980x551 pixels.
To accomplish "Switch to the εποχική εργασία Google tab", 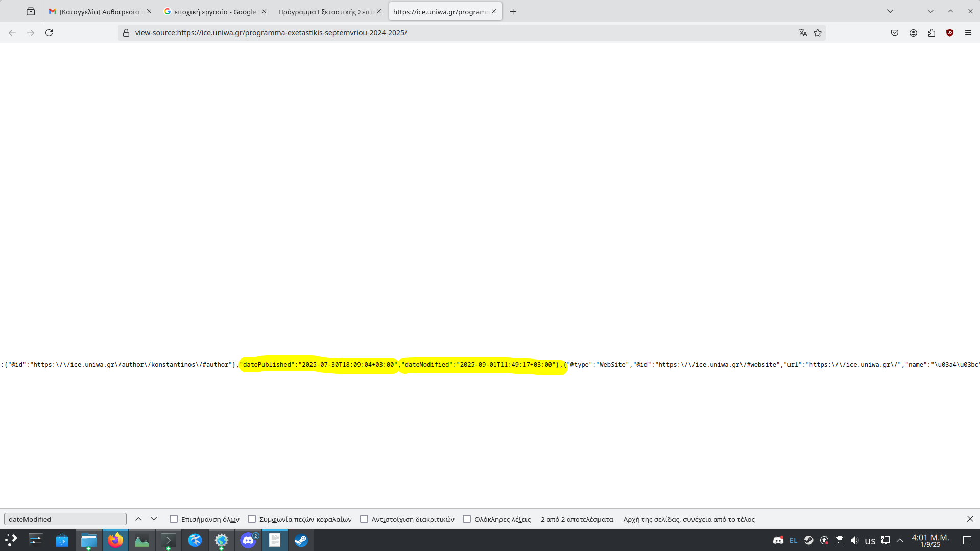I will pyautogui.click(x=212, y=11).
